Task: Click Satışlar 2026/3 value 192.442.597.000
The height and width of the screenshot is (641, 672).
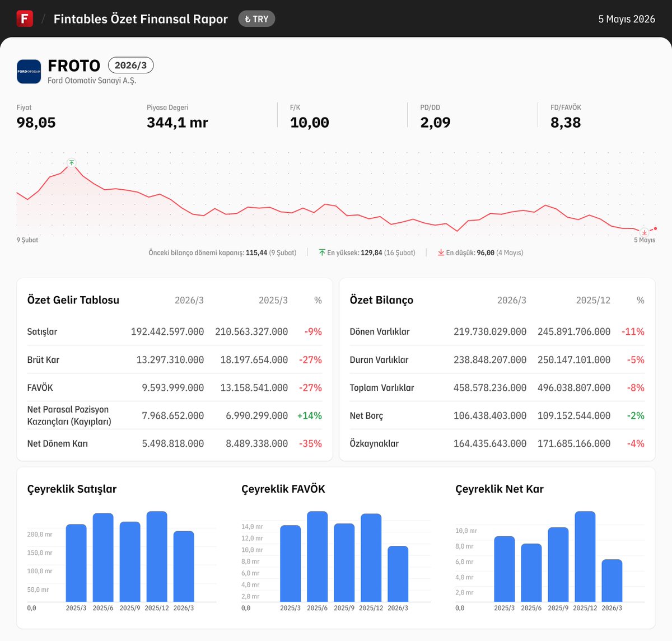Action: [x=167, y=331]
